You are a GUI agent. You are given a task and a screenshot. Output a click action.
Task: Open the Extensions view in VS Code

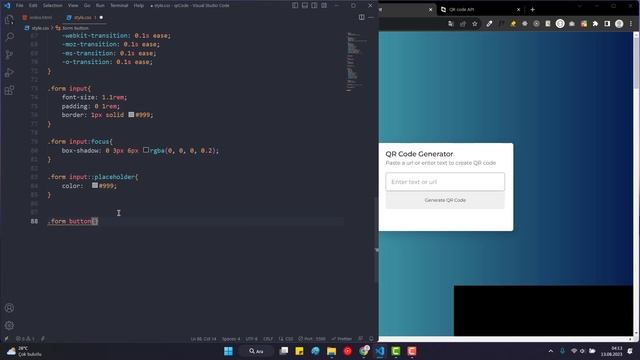click(9, 90)
